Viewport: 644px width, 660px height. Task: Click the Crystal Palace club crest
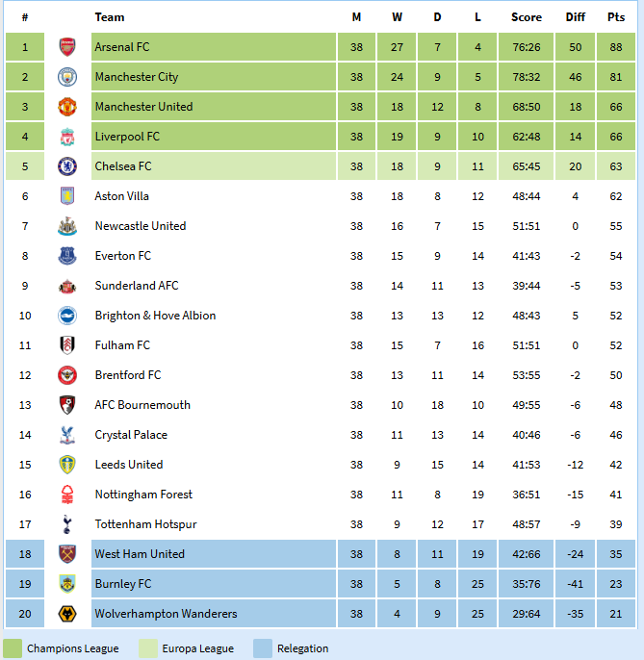pyautogui.click(x=66, y=435)
